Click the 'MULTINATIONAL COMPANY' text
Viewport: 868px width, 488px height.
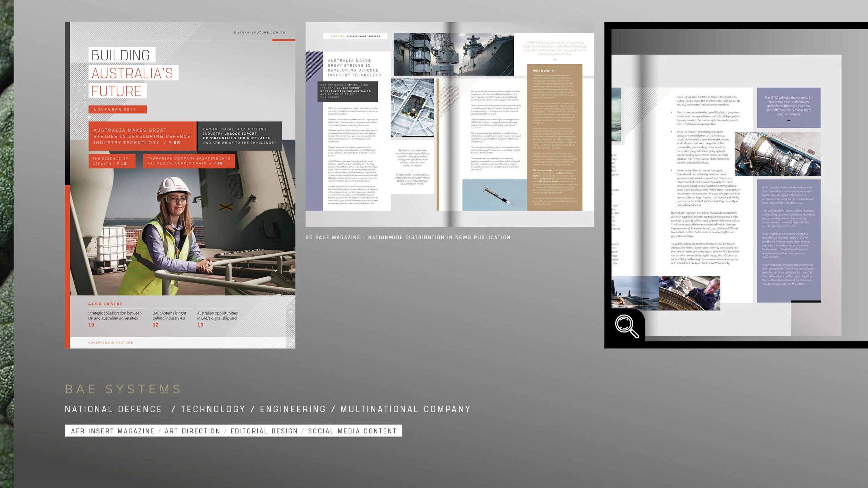point(406,409)
